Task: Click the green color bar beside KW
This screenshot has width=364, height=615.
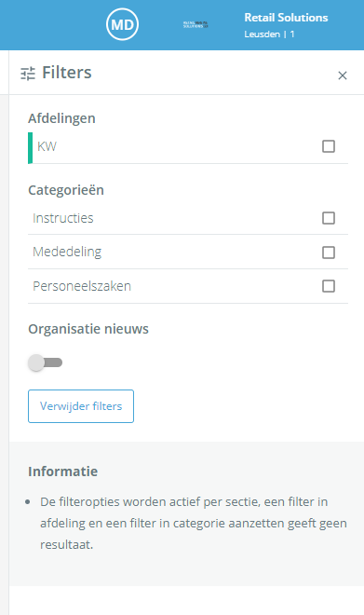Action: (30, 148)
